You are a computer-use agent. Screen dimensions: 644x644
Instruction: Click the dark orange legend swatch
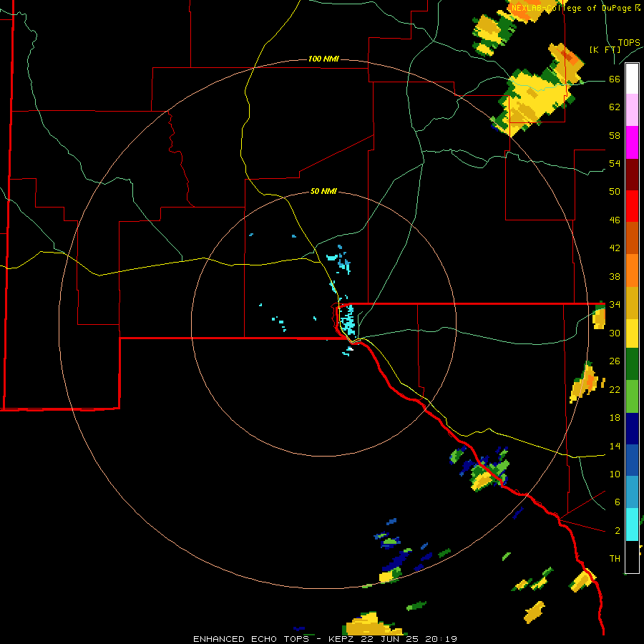[632, 238]
